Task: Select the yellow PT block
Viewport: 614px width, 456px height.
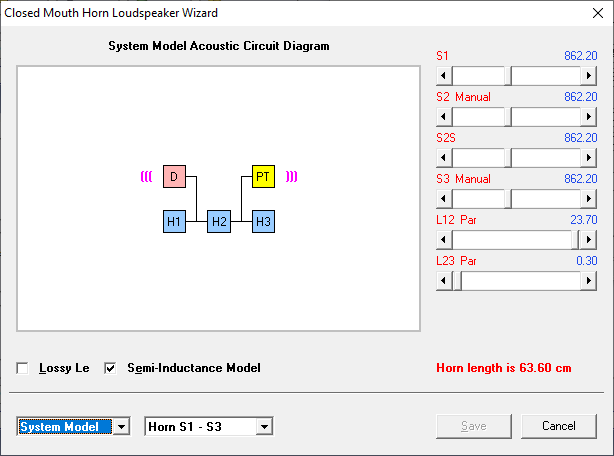Action: point(263,177)
